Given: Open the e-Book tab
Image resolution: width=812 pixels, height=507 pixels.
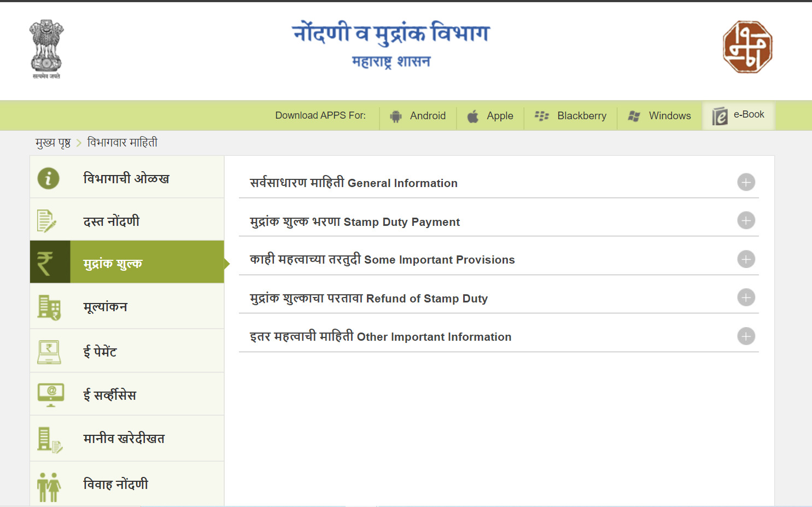Looking at the screenshot, I should pyautogui.click(x=739, y=115).
